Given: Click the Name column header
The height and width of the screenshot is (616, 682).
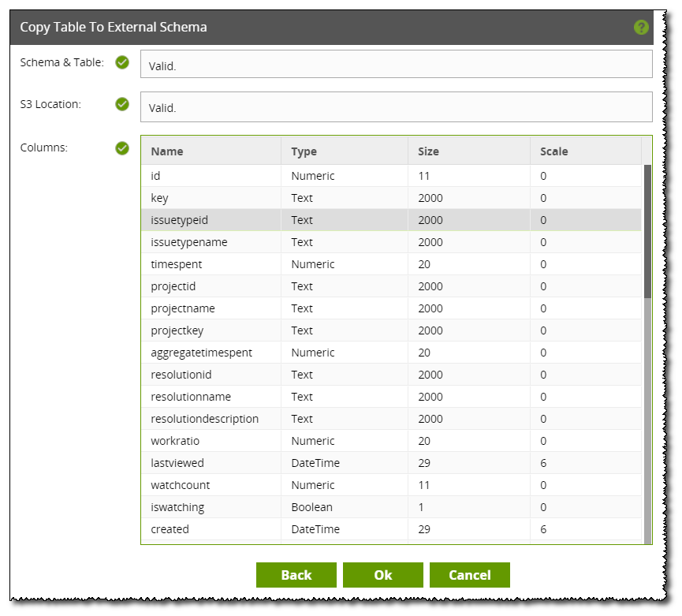Looking at the screenshot, I should pyautogui.click(x=211, y=151).
